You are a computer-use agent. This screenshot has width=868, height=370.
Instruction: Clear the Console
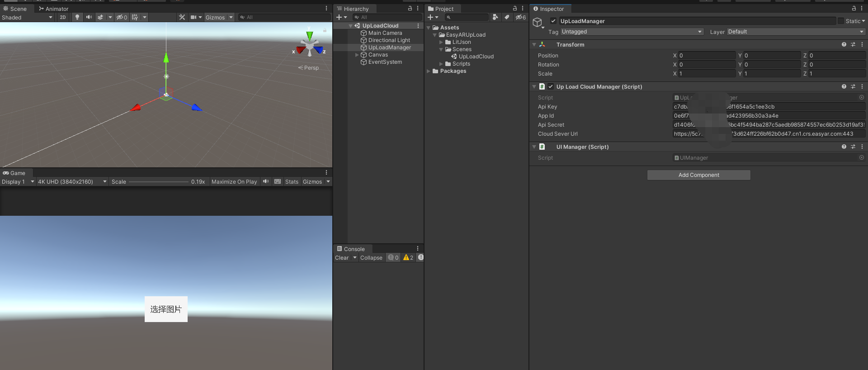[342, 257]
